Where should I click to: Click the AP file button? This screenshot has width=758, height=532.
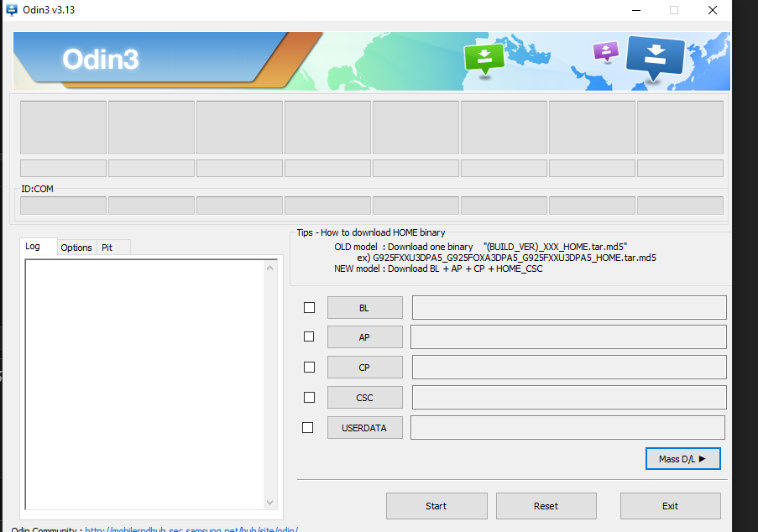[365, 337]
